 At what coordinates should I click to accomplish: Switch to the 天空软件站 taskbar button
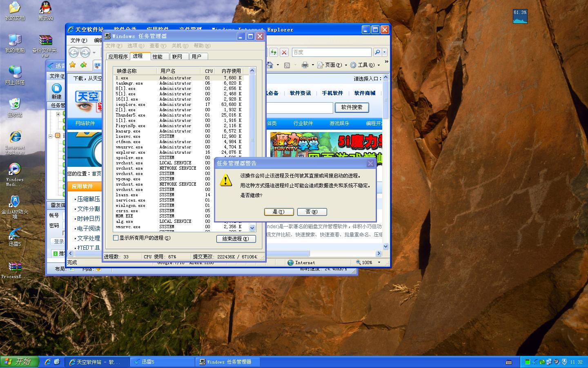pos(97,362)
